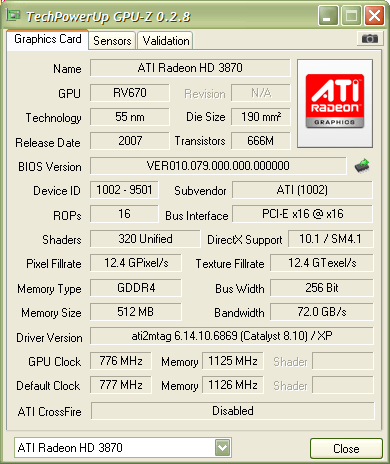390x464 pixels.
Task: Click the Release Date field showing 2007
Action: [x=130, y=141]
